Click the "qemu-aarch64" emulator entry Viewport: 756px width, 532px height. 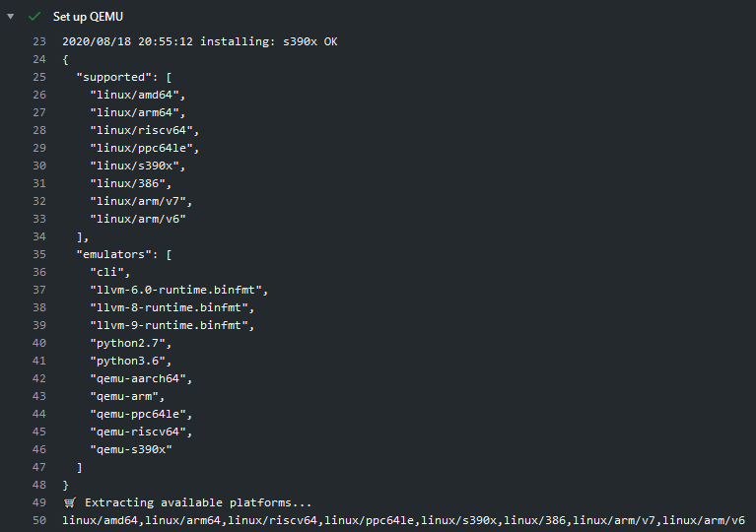click(x=140, y=378)
